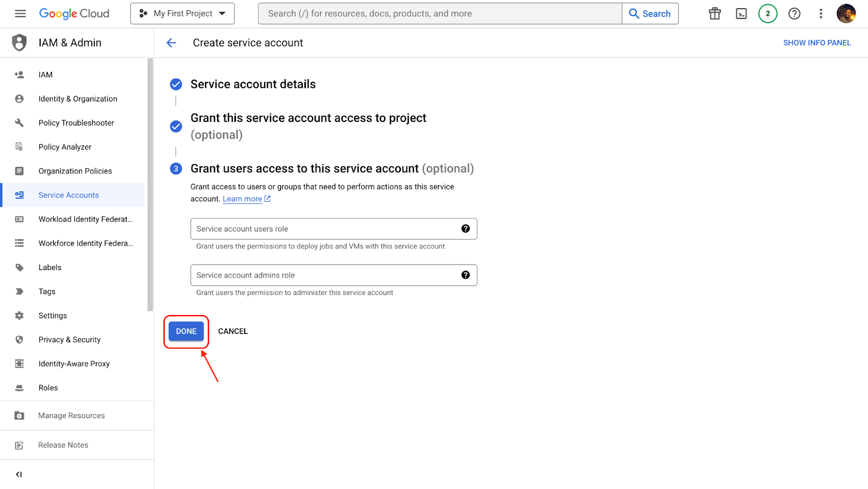Click the Service account users role field
The image size is (868, 489).
(325, 229)
